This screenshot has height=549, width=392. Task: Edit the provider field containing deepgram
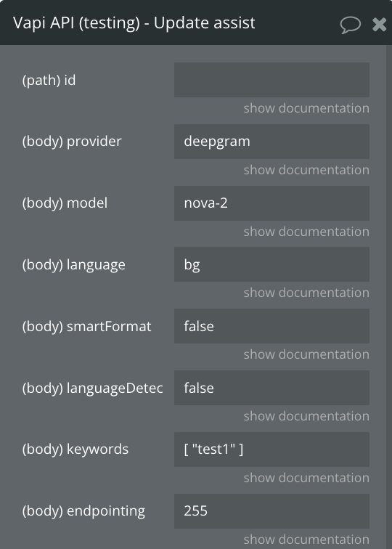click(x=271, y=142)
